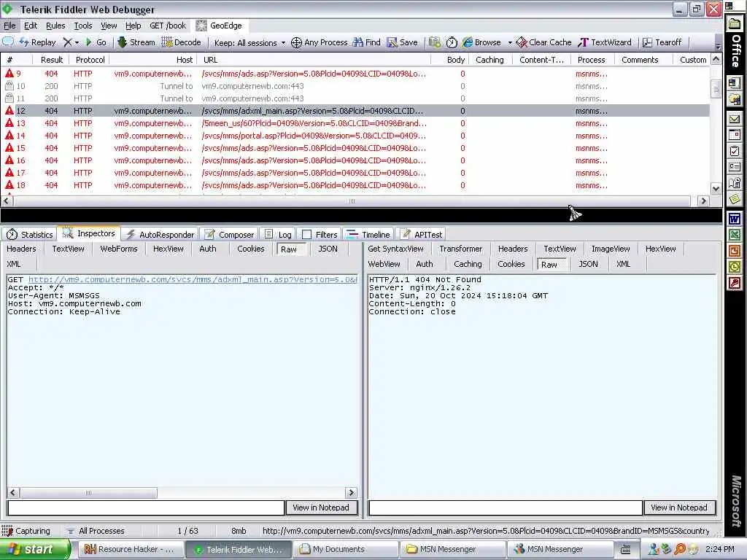Open the Remove (X) dropdown arrow
747x560 pixels.
pos(77,42)
